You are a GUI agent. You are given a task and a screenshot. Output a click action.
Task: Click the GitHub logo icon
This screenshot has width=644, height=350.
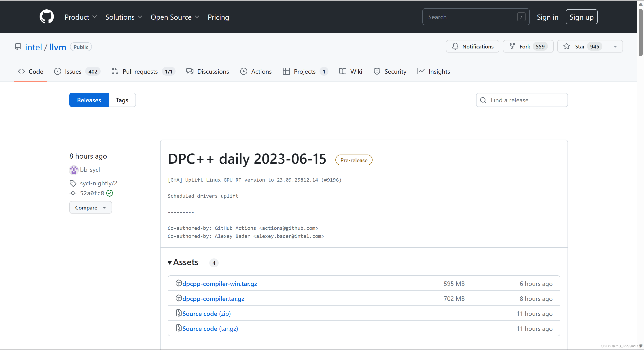[47, 17]
